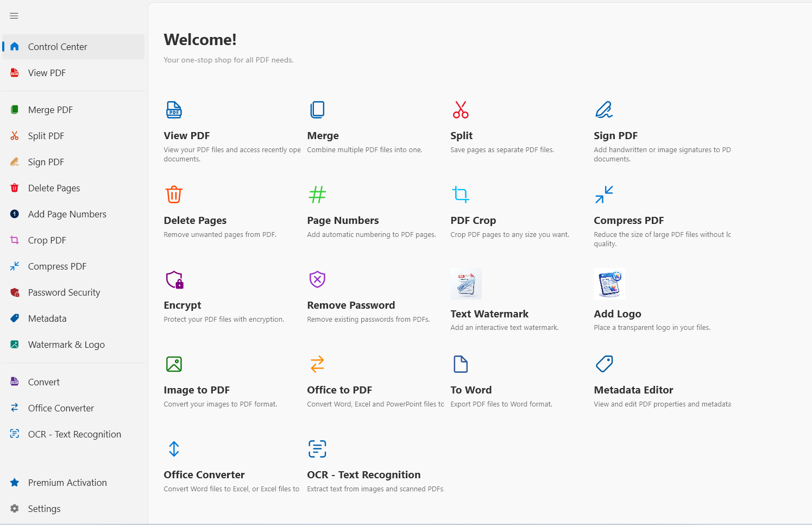
Task: Click 'Save pages as separate PDF files.' text
Action: (502, 150)
